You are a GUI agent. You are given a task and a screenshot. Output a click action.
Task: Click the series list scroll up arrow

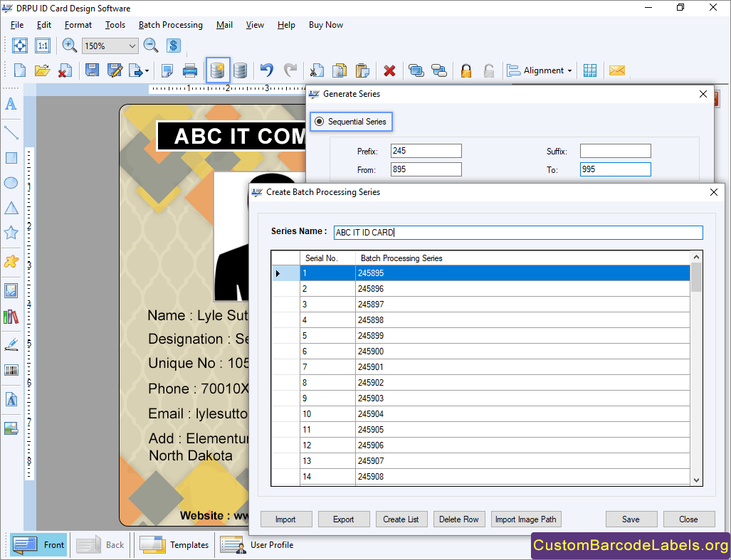coord(697,257)
